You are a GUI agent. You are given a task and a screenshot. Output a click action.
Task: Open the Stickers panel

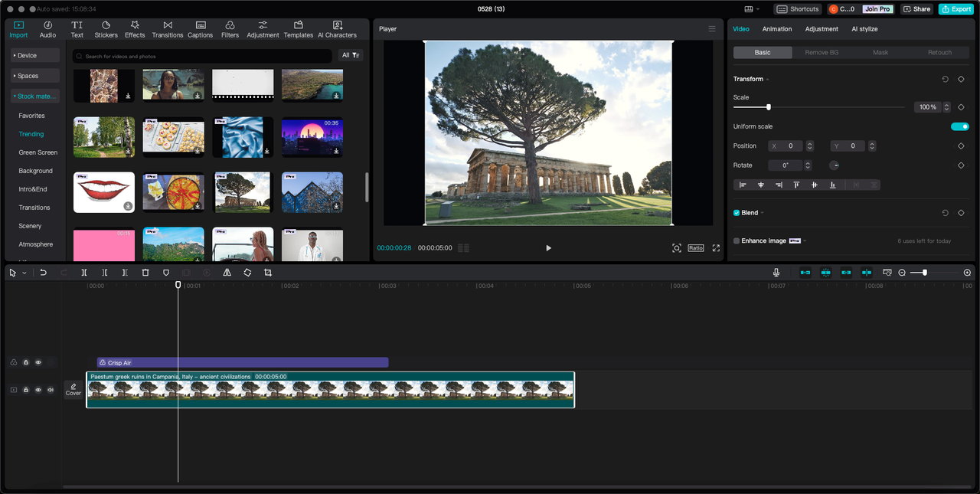pyautogui.click(x=106, y=29)
